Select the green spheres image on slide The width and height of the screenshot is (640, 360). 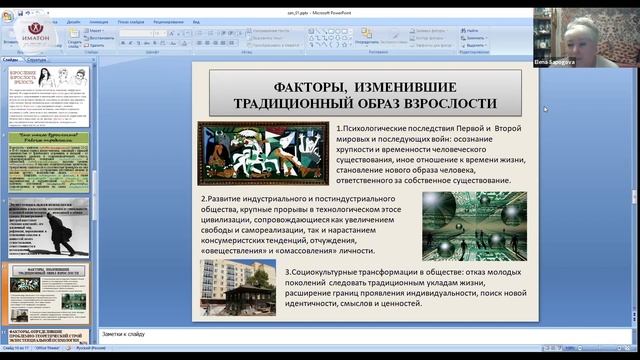(x=474, y=226)
